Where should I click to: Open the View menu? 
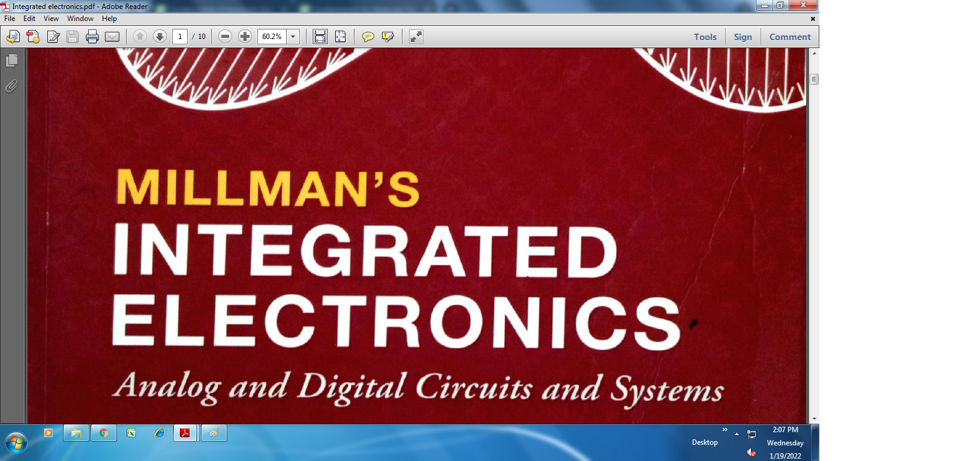[x=51, y=19]
